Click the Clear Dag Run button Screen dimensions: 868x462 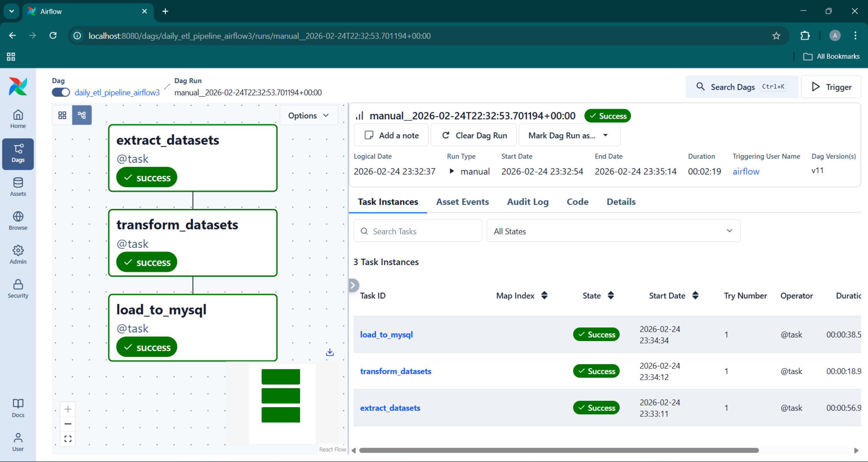tap(474, 135)
